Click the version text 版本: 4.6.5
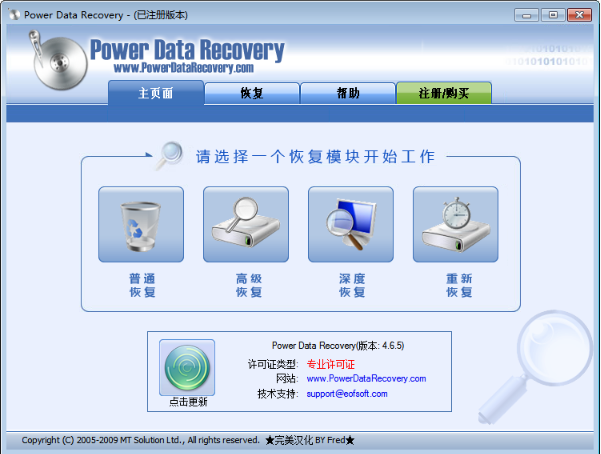This screenshot has width=601, height=454. pos(380,345)
